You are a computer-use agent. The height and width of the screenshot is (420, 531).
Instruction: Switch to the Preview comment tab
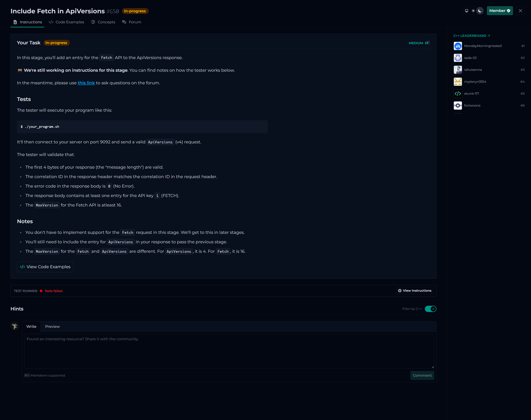click(52, 327)
